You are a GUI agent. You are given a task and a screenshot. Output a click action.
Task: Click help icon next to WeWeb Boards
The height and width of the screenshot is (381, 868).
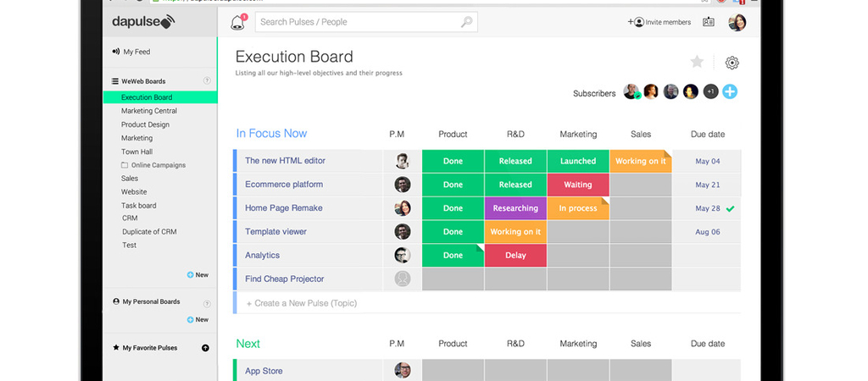pyautogui.click(x=207, y=81)
